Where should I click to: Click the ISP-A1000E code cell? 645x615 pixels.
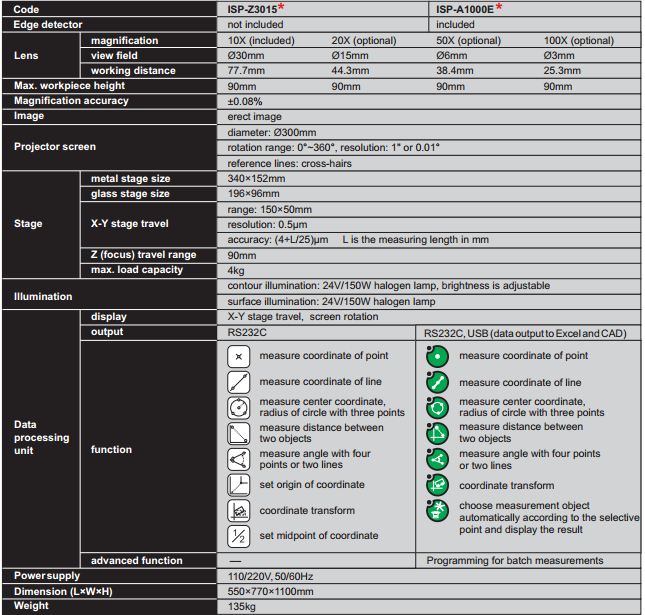point(534,9)
